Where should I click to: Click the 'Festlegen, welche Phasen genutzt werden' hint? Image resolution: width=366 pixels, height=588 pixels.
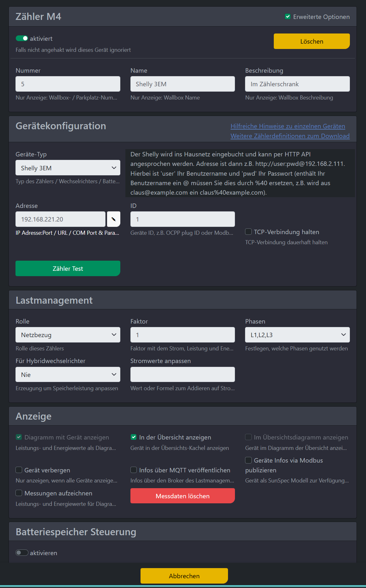coord(297,349)
